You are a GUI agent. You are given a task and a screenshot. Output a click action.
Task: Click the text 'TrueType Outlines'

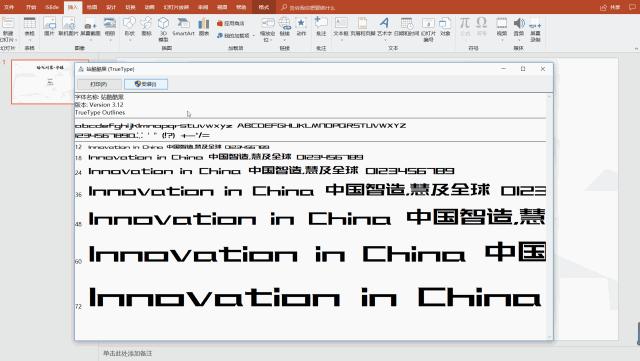click(x=100, y=112)
